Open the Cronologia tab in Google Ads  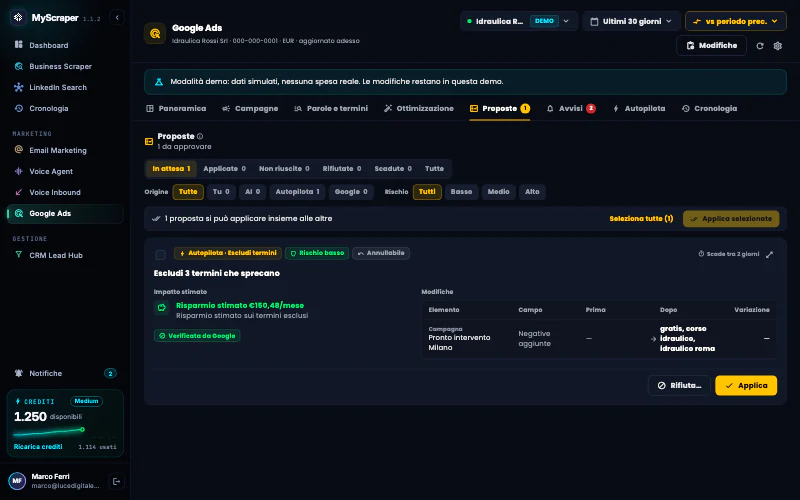[x=709, y=109]
